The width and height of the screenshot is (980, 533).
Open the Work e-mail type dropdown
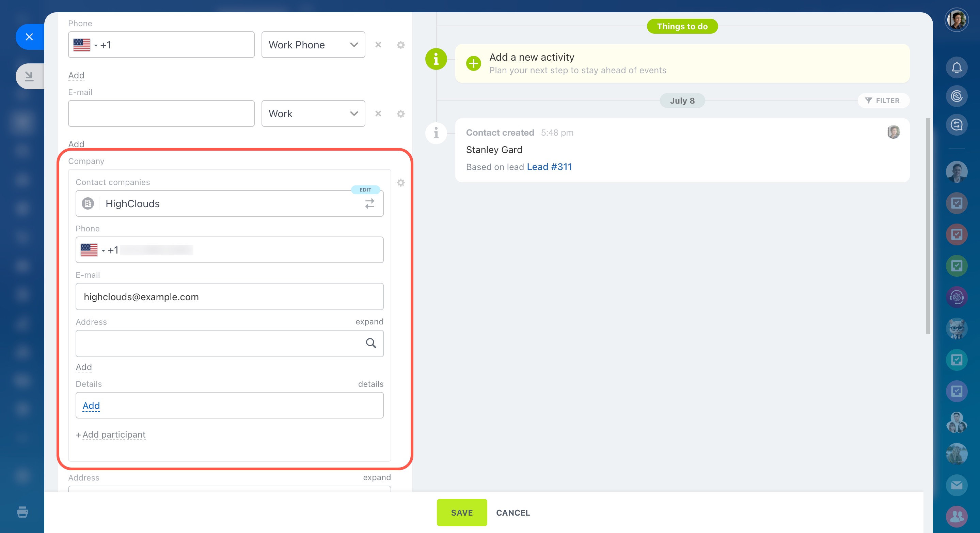point(313,114)
